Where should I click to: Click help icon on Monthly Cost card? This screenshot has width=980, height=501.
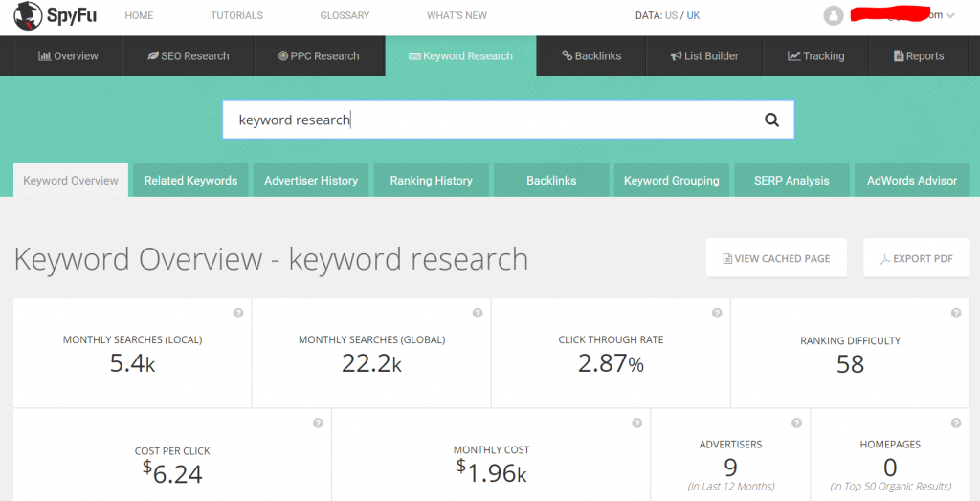636,424
